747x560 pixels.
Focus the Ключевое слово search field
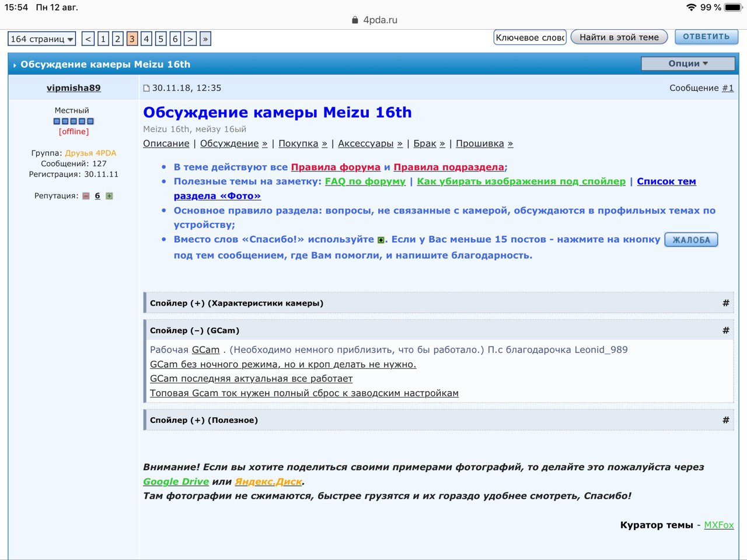pyautogui.click(x=530, y=37)
